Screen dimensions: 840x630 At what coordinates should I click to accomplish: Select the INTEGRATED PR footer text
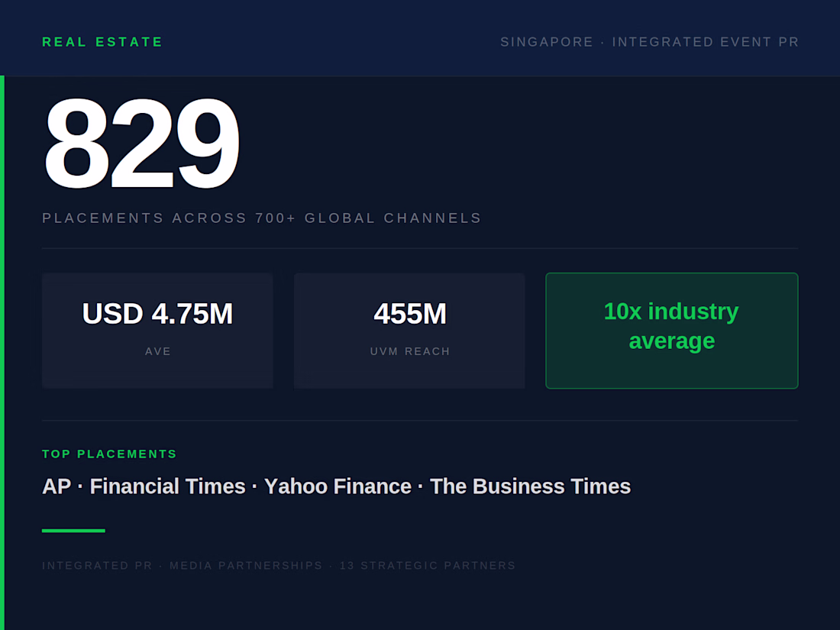[97, 566]
